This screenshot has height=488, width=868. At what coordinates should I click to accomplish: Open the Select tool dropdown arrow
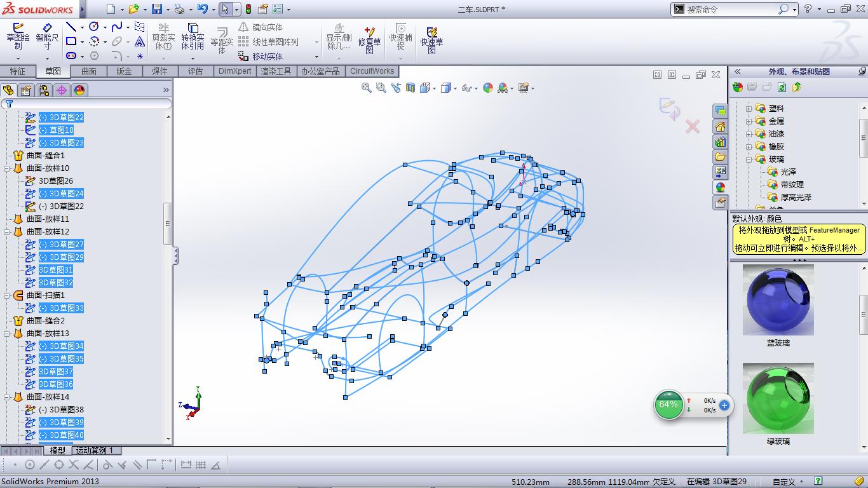point(237,10)
